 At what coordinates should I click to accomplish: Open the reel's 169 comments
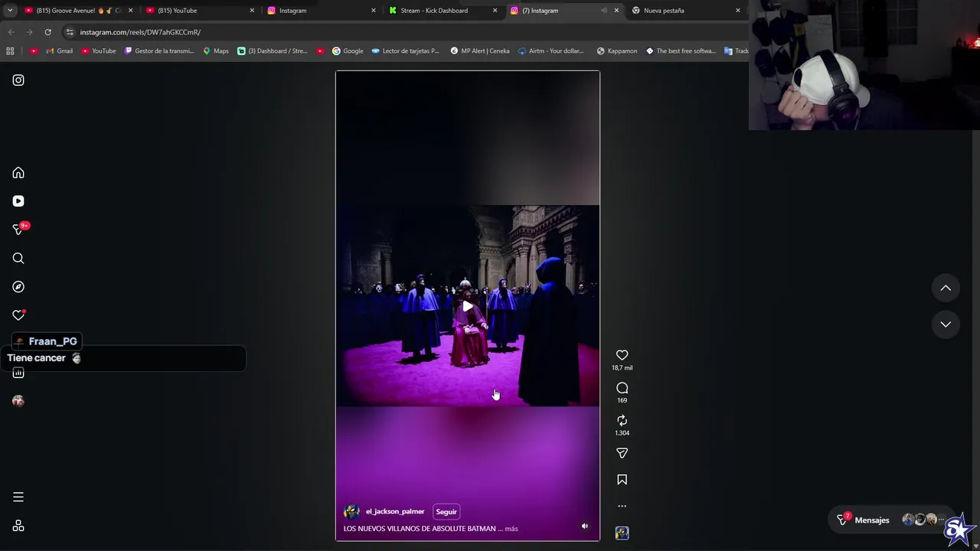622,388
